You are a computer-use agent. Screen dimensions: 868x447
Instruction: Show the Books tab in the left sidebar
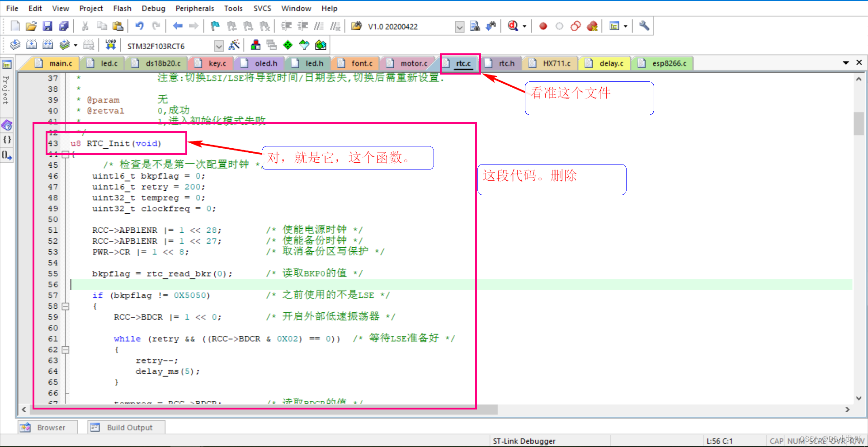(7, 125)
